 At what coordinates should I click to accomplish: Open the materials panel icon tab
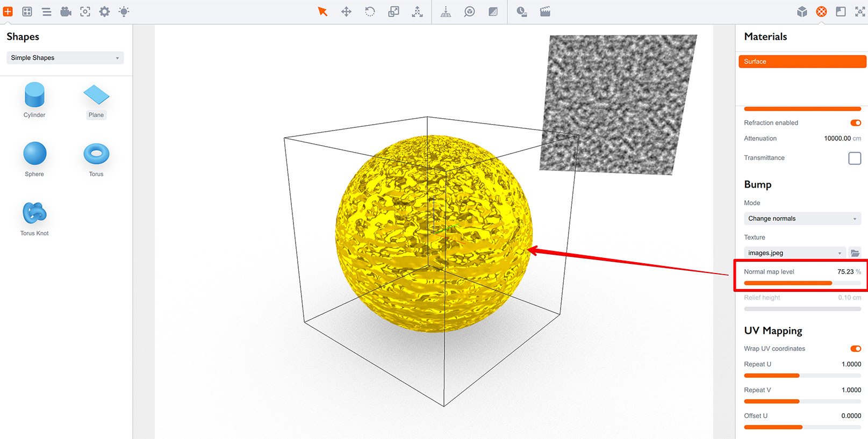(x=821, y=11)
